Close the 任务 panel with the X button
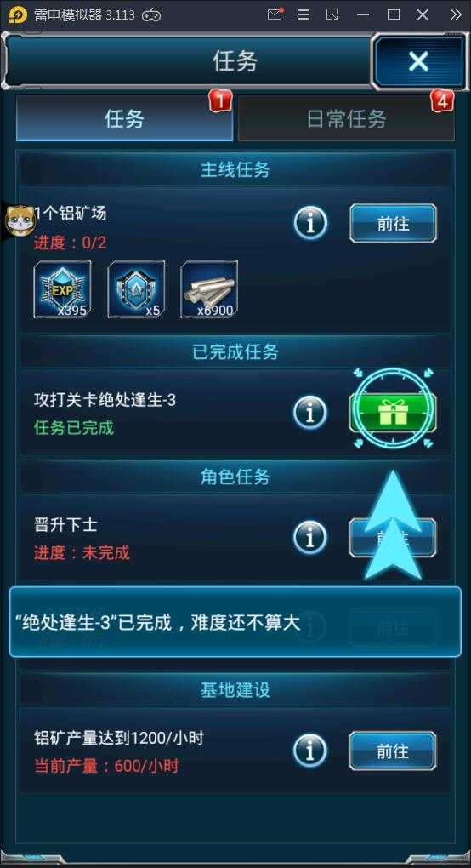This screenshot has height=868, width=471. tap(418, 61)
